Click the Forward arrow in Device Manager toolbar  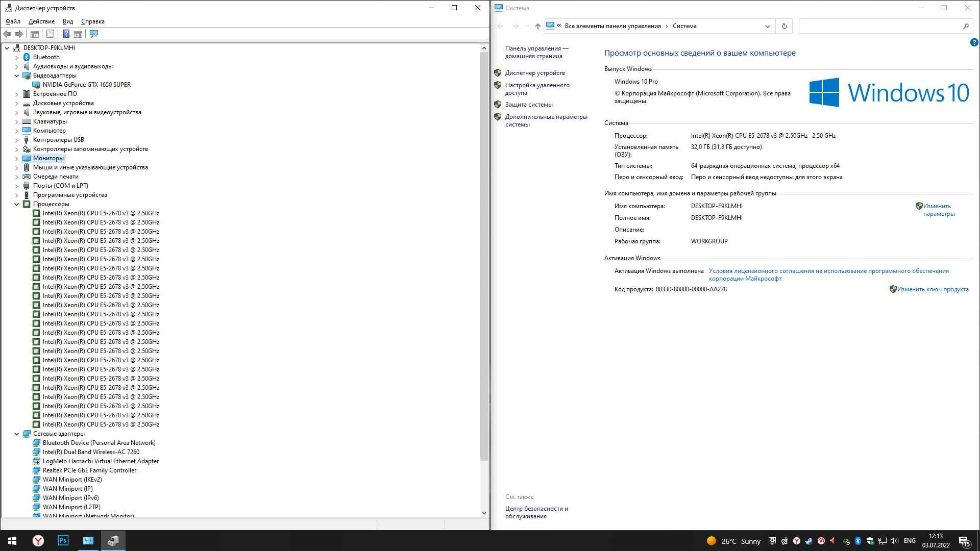(x=19, y=34)
